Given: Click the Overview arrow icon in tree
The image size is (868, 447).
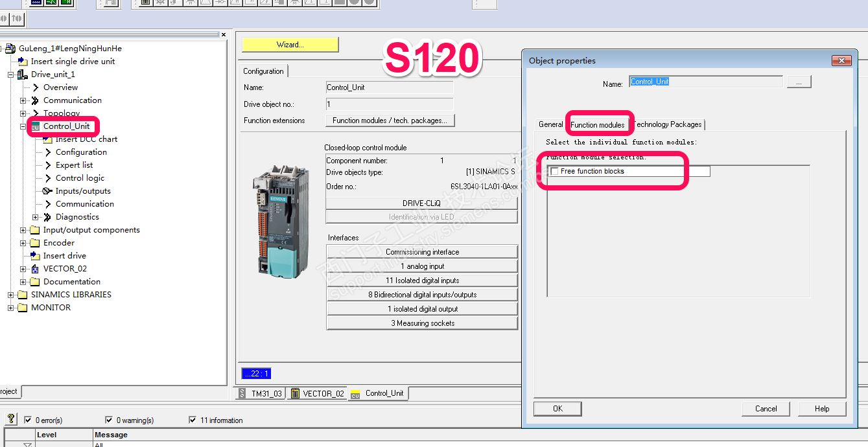Looking at the screenshot, I should (36, 87).
